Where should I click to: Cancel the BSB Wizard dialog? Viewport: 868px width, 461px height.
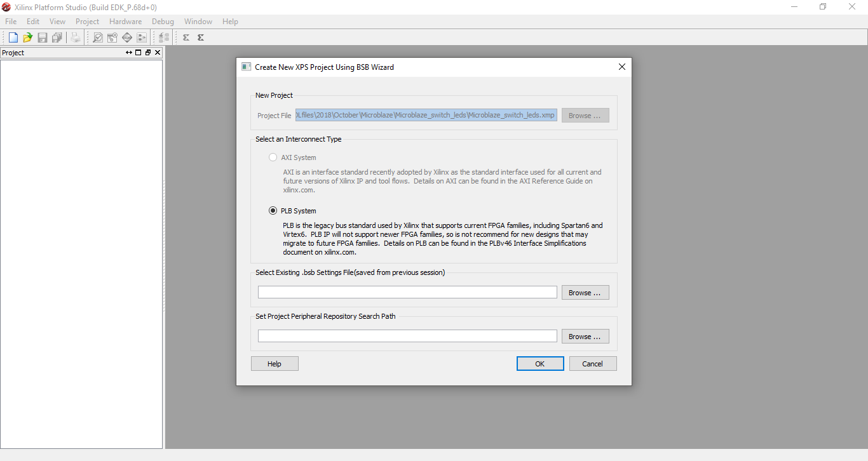click(x=593, y=364)
